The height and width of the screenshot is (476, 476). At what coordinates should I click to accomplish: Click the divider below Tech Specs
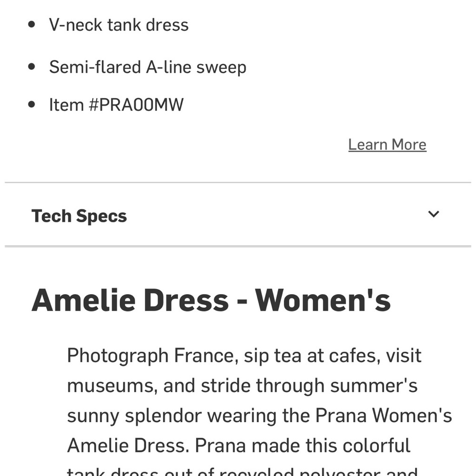coord(238,246)
